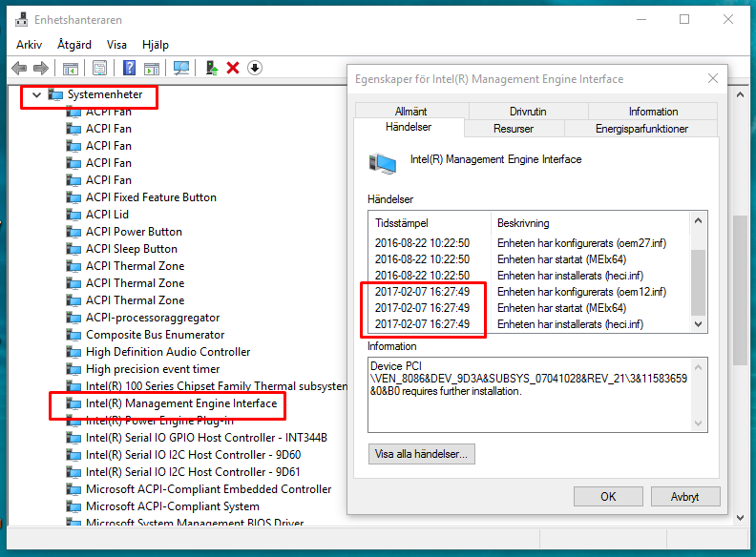Select Intel(R) 100 Series Chipset Thermal subsystem
This screenshot has width=756, height=557.
(217, 386)
